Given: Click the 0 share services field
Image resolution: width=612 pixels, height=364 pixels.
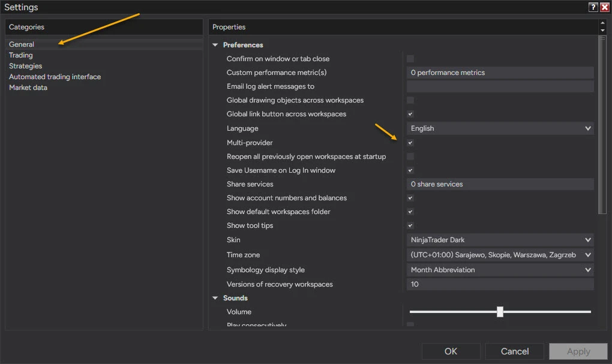Looking at the screenshot, I should (x=500, y=184).
